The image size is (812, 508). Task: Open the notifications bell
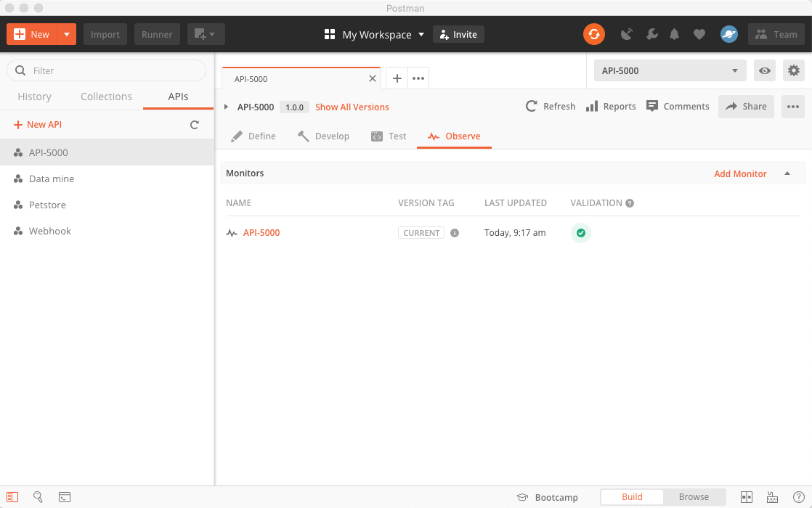click(674, 35)
